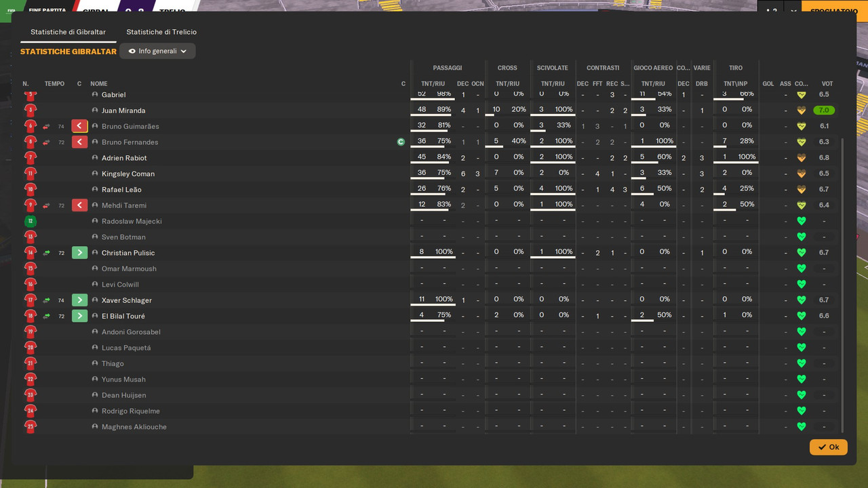This screenshot has height=488, width=868.
Task: Click substituted-on arrow for El Bilal Touré
Action: tap(79, 316)
